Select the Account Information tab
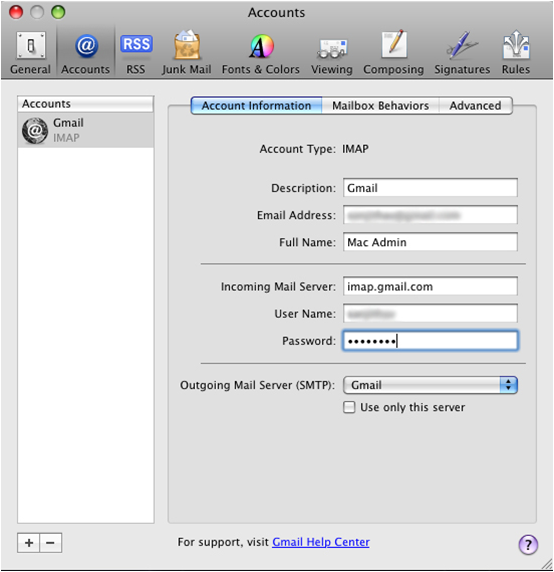Screen dimensions: 554x572 [x=256, y=106]
